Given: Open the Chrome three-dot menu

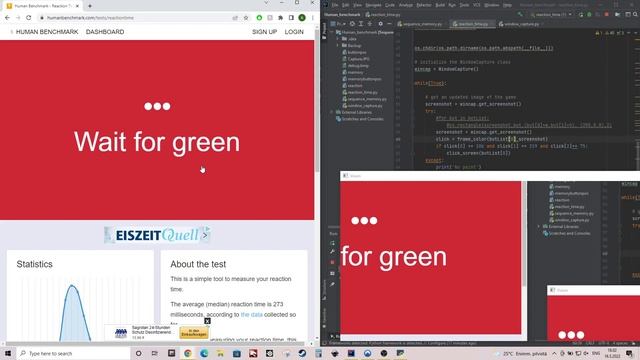Looking at the screenshot, I should 313,18.
